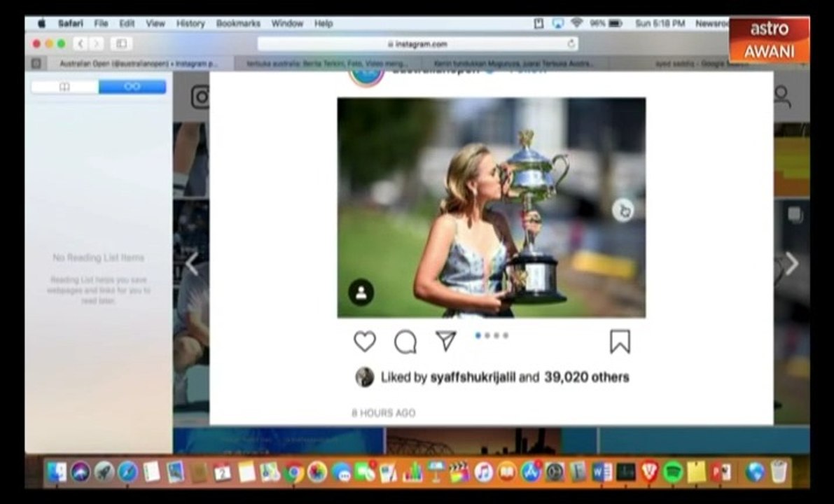Open PowerPoint in the Dock
834x504 pixels.
[721, 472]
